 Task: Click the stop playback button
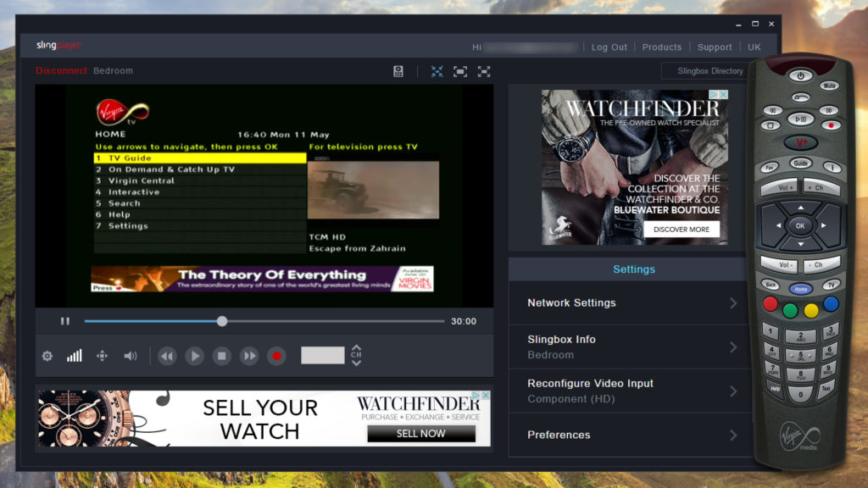pyautogui.click(x=221, y=356)
